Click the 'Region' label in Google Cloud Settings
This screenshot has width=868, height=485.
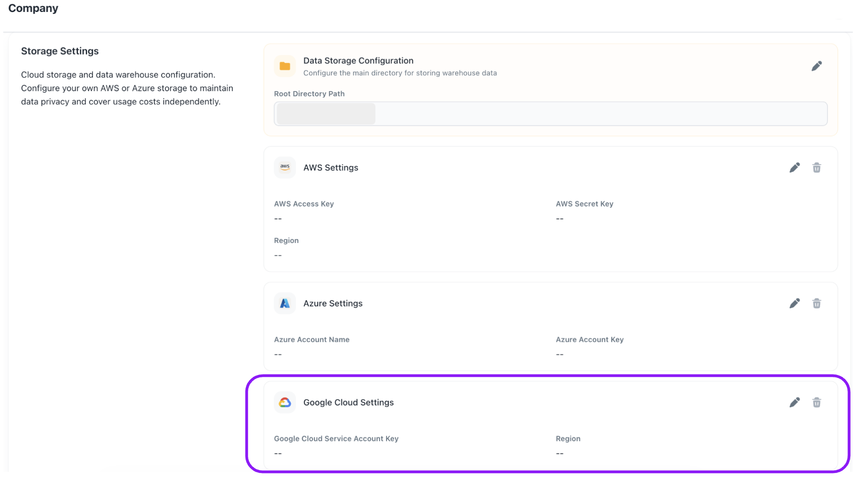click(x=568, y=438)
